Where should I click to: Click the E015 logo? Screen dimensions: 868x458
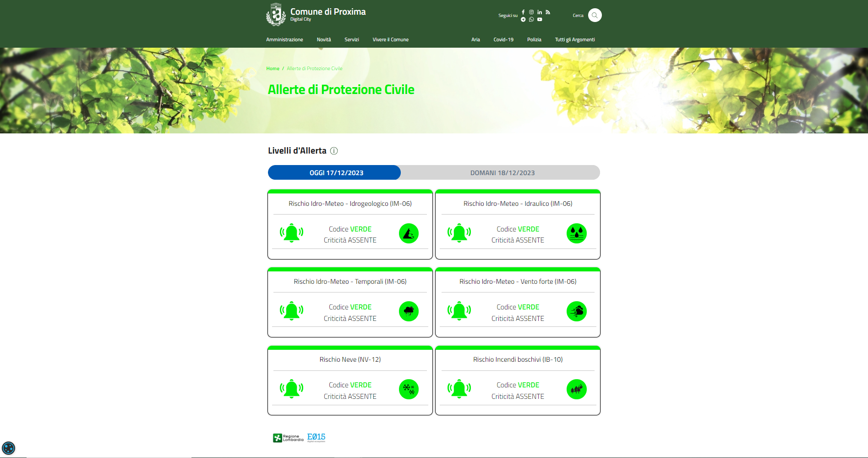(316, 437)
